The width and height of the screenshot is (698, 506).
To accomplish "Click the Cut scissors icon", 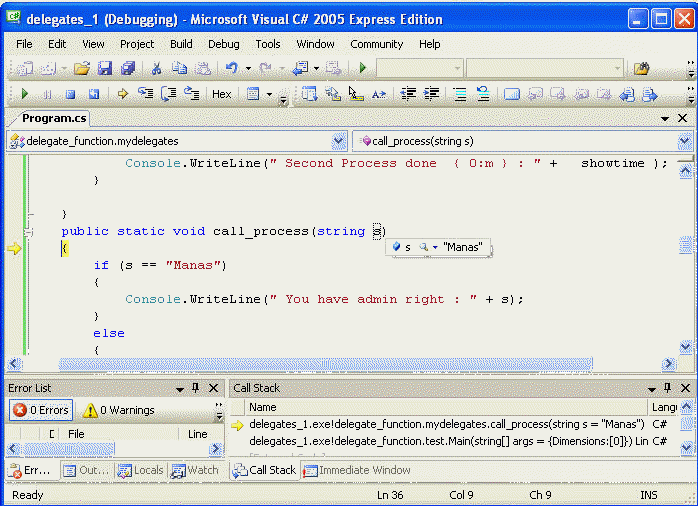I will (x=156, y=68).
